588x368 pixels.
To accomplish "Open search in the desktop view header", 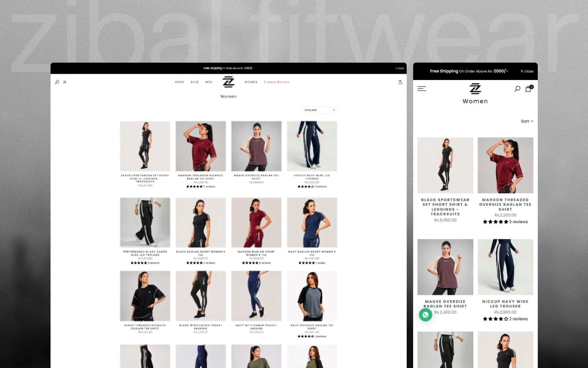I will (57, 82).
